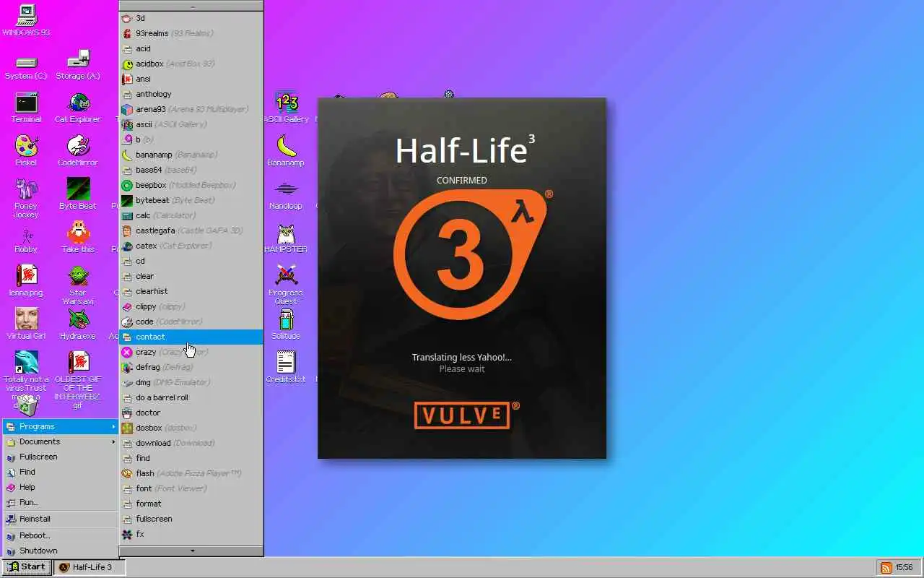This screenshot has width=924, height=578.
Task: Click the Start button
Action: pos(27,567)
